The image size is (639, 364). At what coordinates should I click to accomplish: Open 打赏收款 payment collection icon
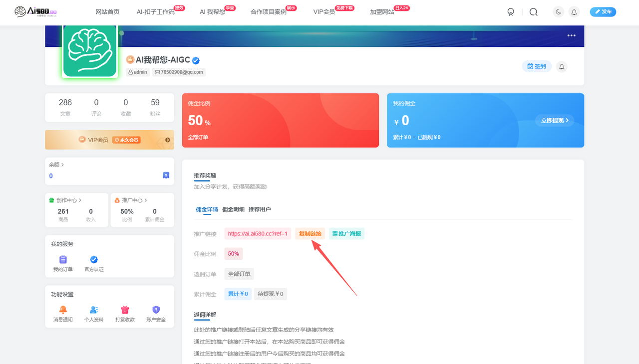[x=125, y=308]
